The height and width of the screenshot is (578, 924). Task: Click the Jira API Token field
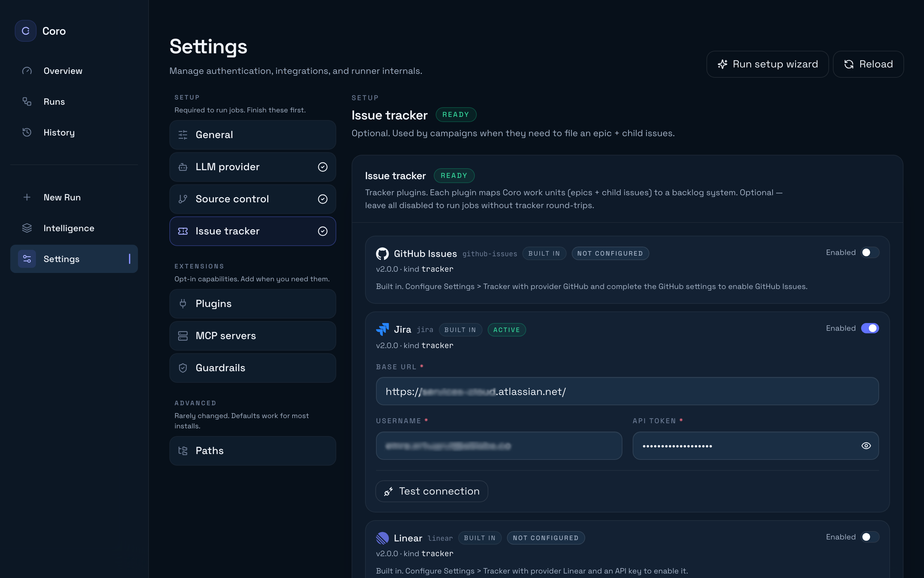tap(755, 446)
